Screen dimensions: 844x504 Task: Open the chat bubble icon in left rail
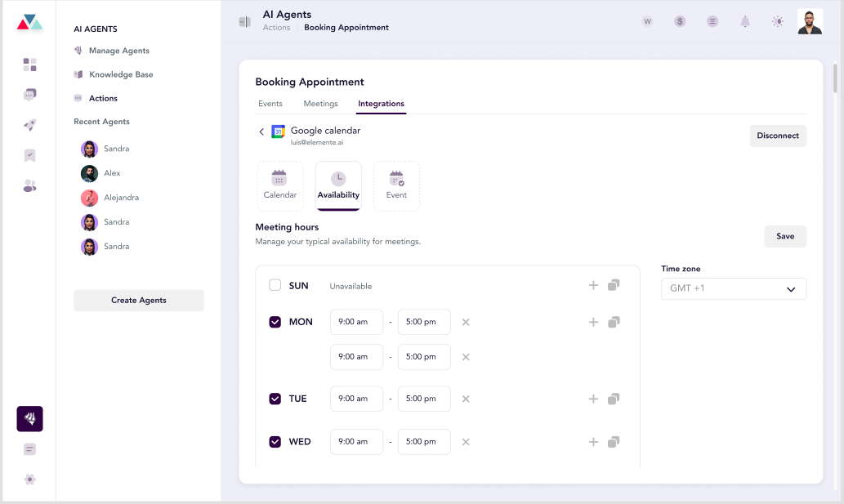(x=29, y=95)
